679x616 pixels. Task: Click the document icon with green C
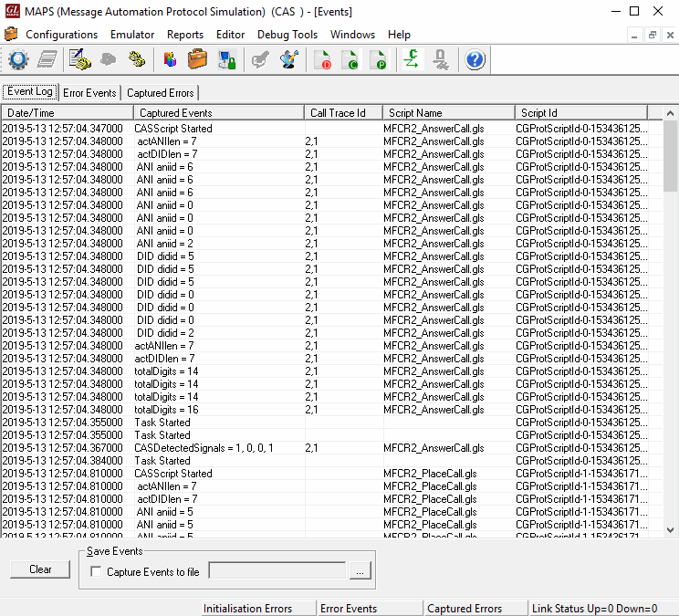click(350, 59)
